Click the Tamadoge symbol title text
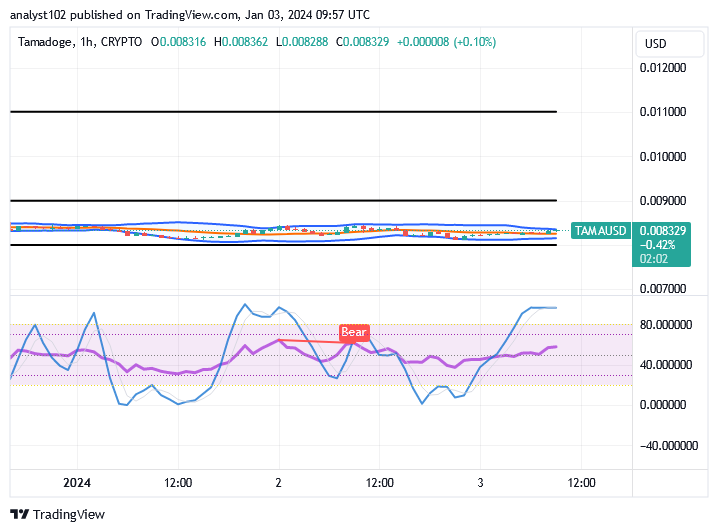 [80, 42]
